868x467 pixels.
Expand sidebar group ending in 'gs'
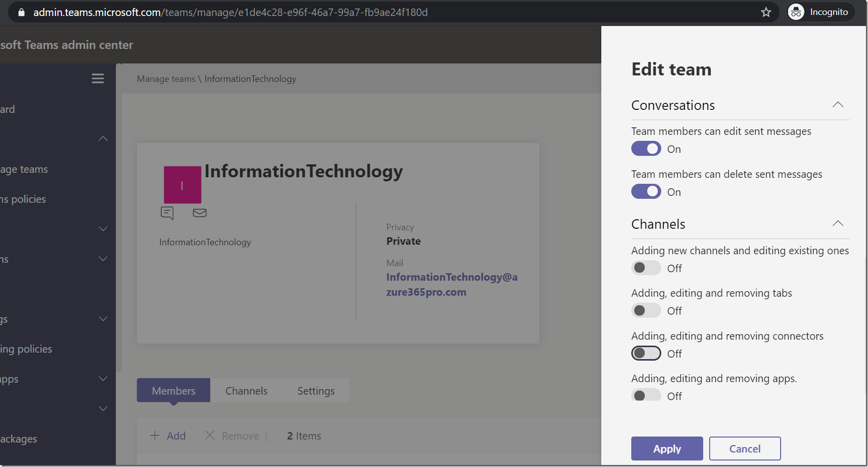point(103,319)
